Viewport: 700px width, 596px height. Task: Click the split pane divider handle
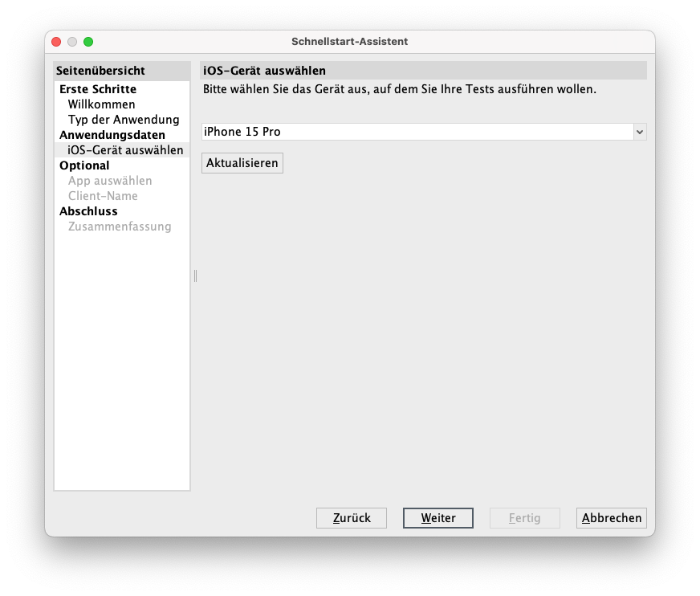[196, 276]
